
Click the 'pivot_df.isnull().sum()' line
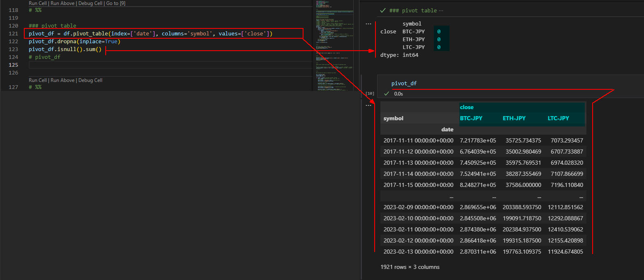coord(65,49)
